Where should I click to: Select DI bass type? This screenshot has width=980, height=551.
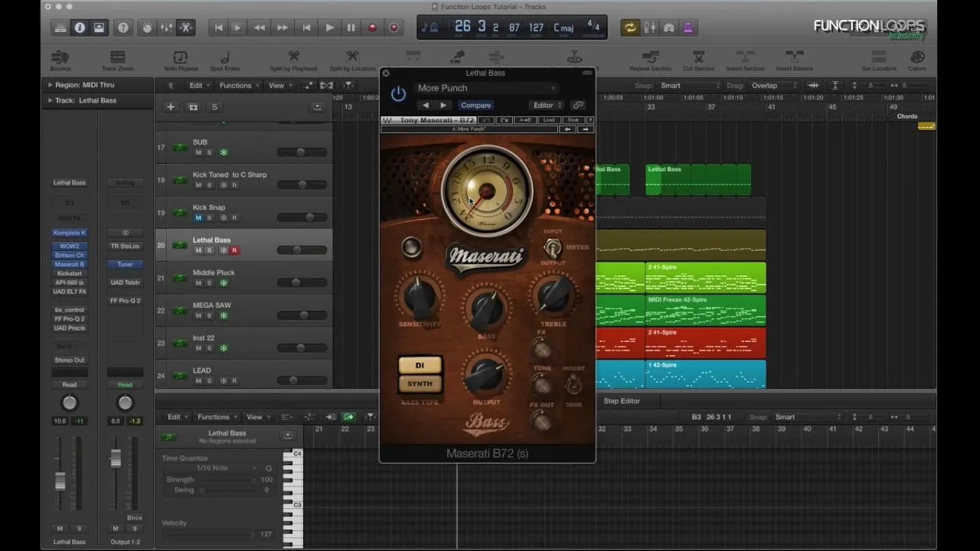420,366
